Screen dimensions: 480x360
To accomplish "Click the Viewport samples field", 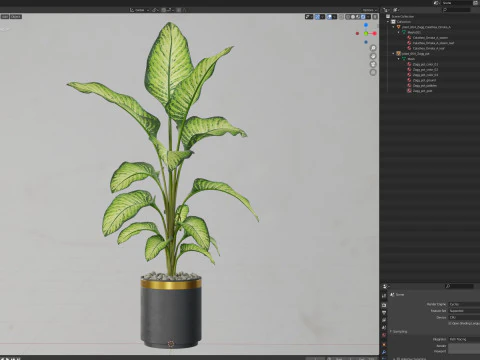I will (x=464, y=351).
